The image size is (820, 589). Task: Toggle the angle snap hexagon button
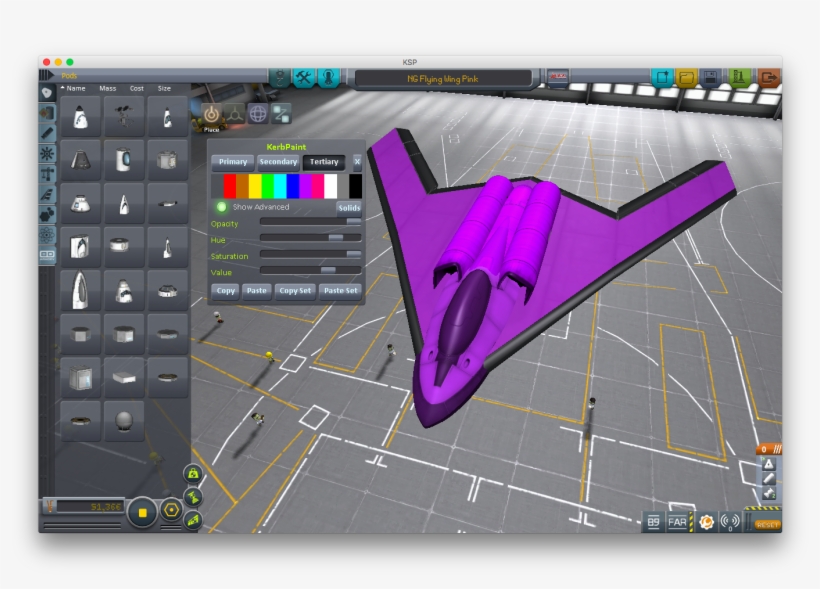171,510
